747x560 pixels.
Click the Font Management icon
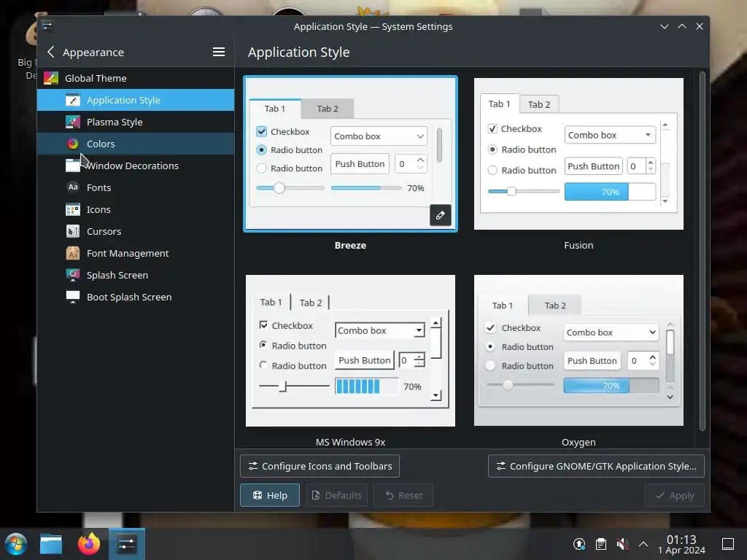(x=72, y=253)
